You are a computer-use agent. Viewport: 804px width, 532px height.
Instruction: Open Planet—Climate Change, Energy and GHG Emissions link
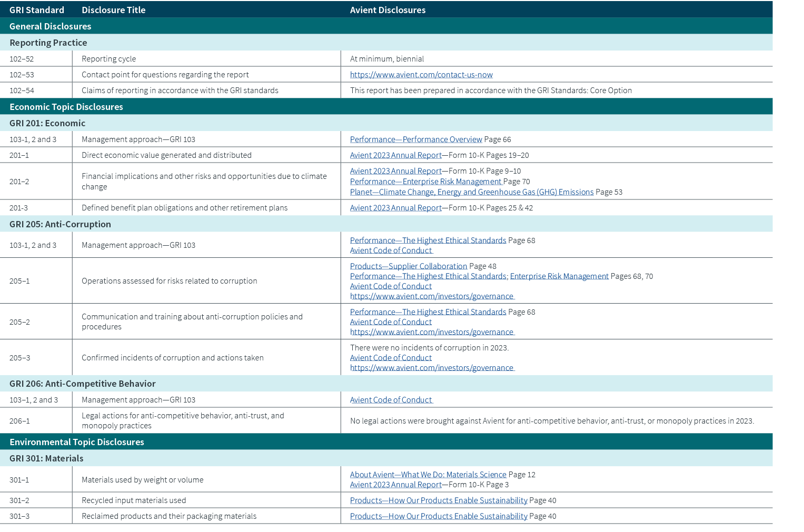point(471,192)
